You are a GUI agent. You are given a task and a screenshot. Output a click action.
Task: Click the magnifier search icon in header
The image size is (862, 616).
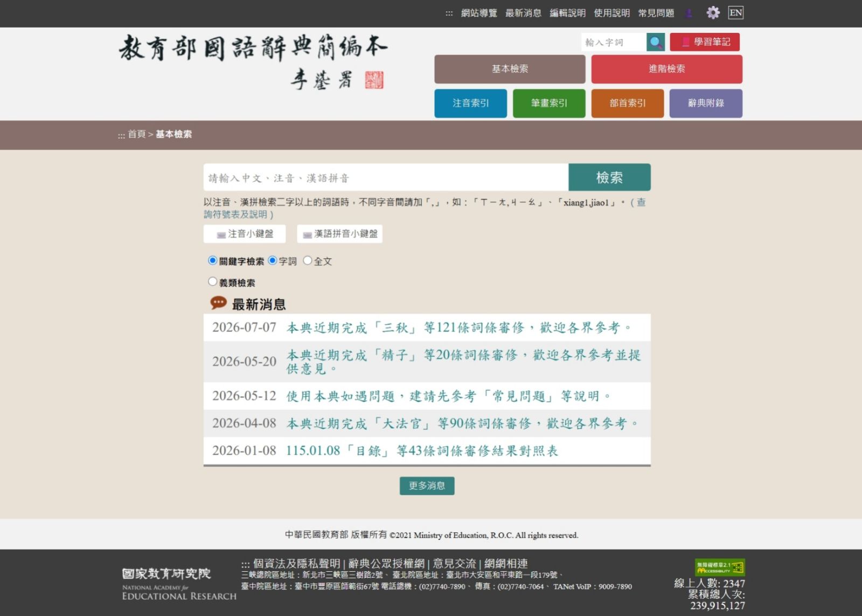coord(655,42)
